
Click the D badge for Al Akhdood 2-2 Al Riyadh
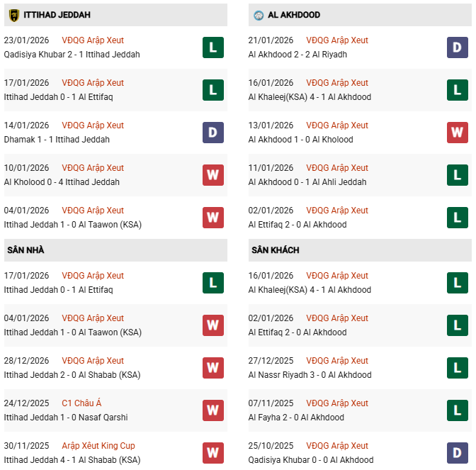pos(458,47)
